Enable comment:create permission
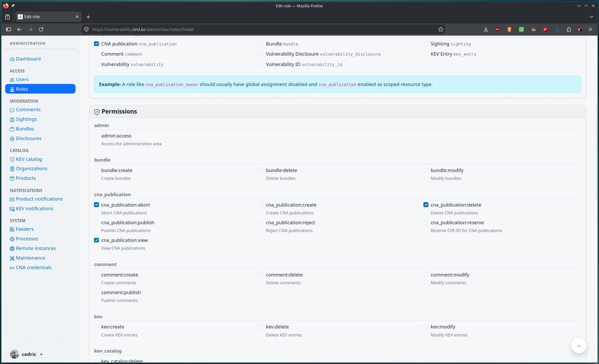The width and height of the screenshot is (599, 364). (x=96, y=275)
